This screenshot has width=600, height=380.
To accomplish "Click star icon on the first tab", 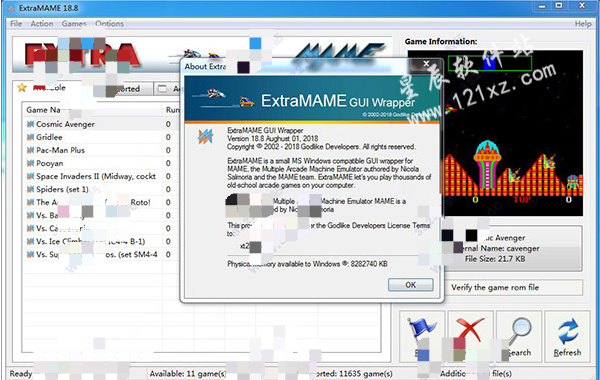I will (22, 88).
